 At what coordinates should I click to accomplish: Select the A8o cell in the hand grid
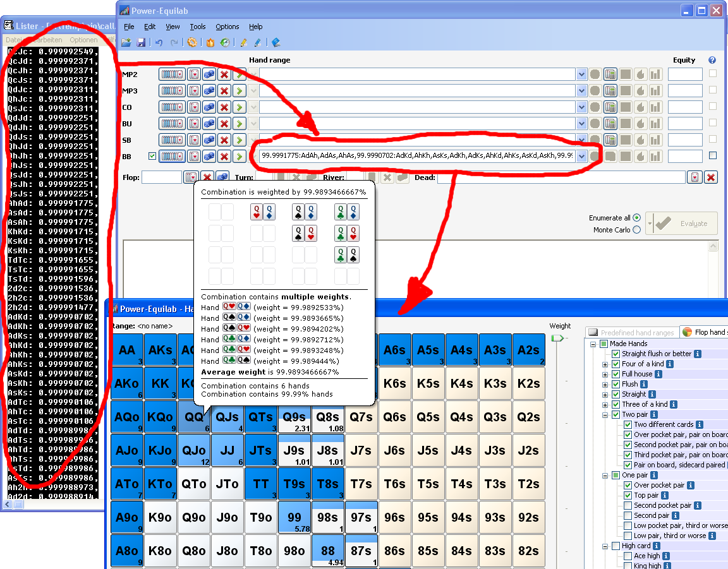(127, 551)
